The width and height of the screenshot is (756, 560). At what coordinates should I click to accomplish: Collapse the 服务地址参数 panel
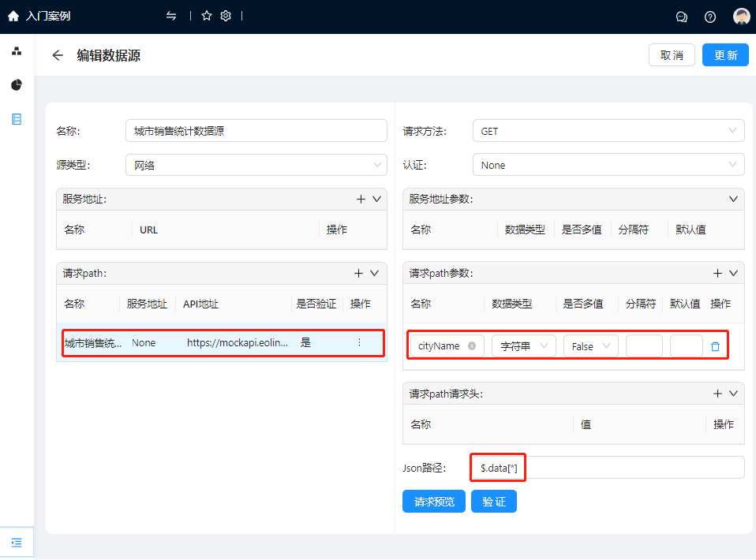pyautogui.click(x=733, y=199)
